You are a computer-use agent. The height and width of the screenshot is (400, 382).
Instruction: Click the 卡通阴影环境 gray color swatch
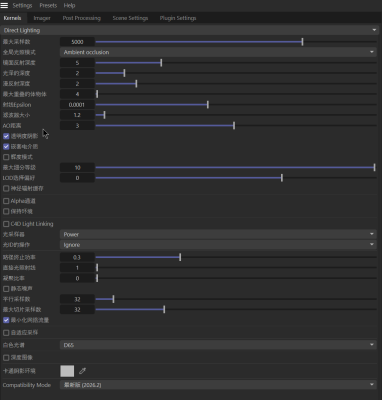(67, 371)
